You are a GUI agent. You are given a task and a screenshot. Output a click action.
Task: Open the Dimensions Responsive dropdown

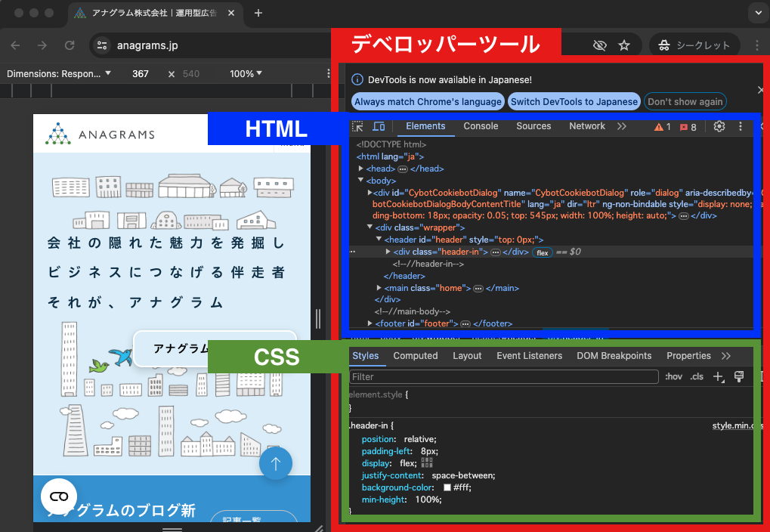click(59, 74)
